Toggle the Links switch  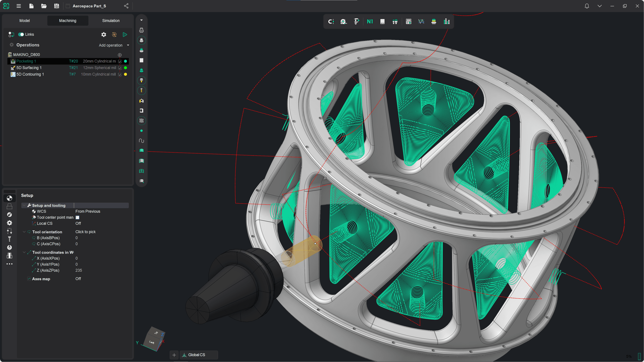coord(21,35)
